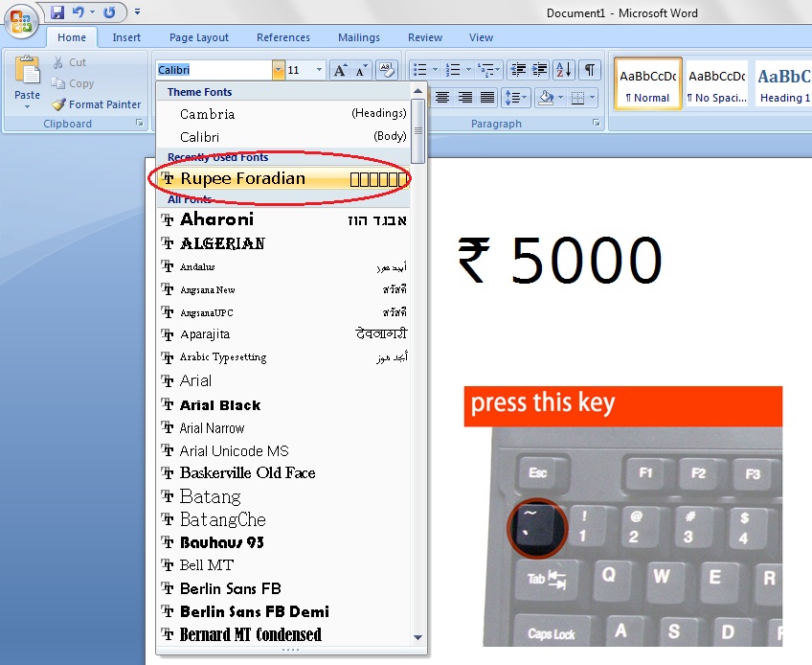Open the Undo history dropdown arrow
812x665 pixels.
point(92,11)
